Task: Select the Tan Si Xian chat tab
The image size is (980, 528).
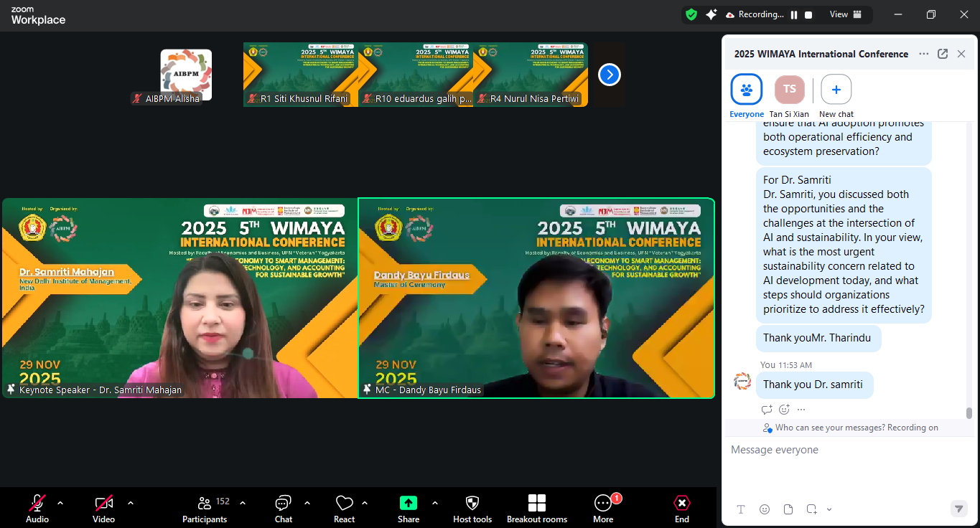Action: (x=789, y=90)
